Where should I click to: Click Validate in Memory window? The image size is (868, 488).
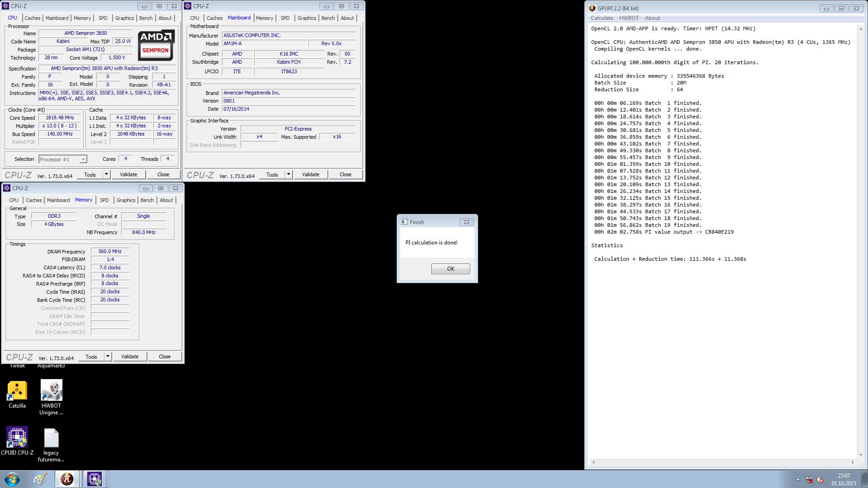point(130,357)
